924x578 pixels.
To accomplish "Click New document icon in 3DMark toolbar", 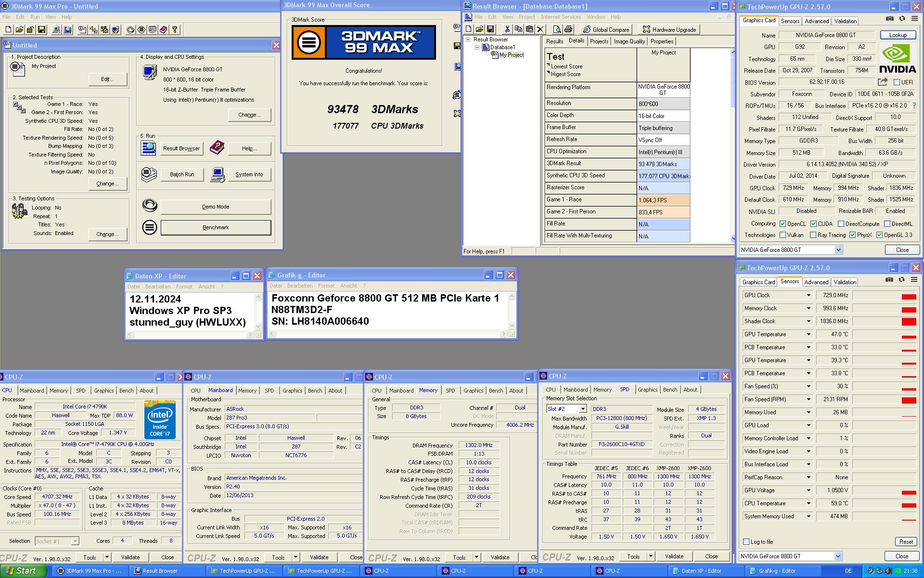I will click(8, 29).
